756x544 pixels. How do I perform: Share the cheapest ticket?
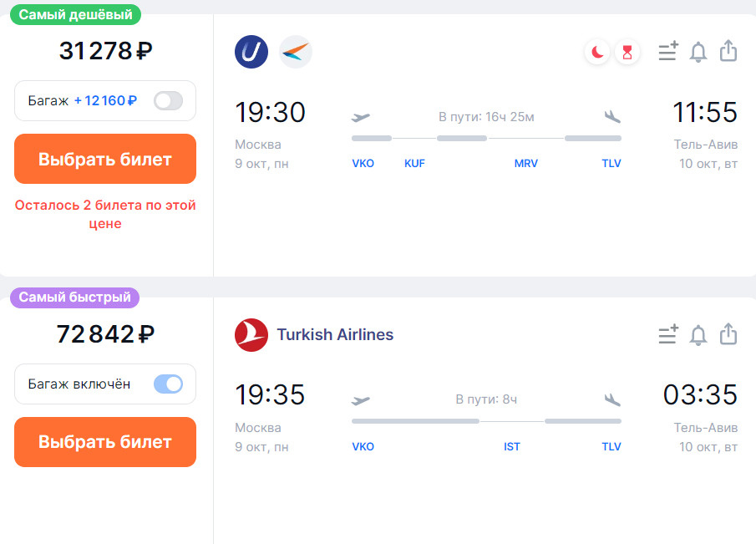coord(728,51)
